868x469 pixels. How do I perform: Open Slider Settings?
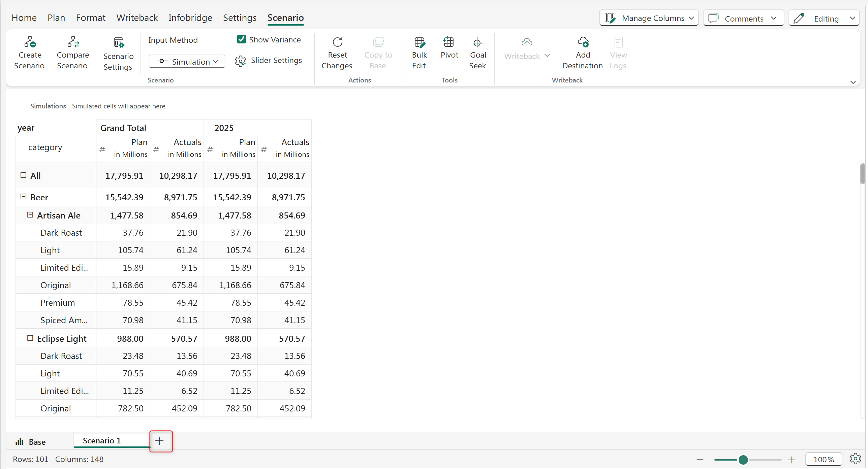[x=269, y=61]
